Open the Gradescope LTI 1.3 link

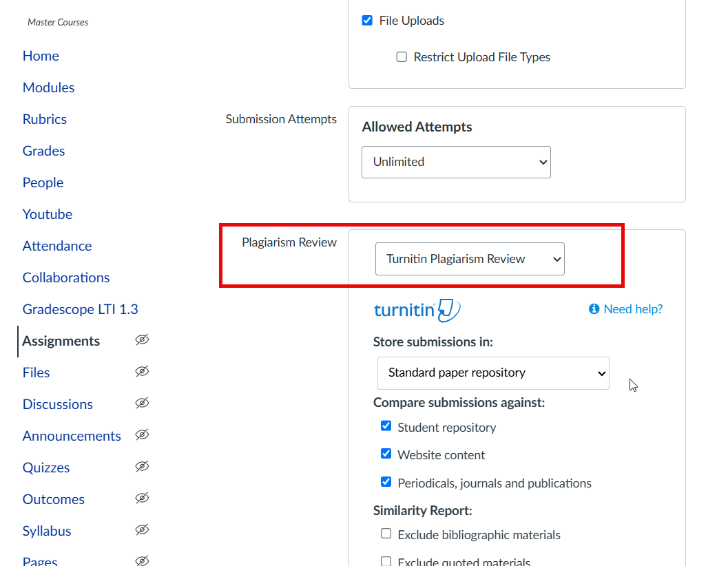pos(80,309)
